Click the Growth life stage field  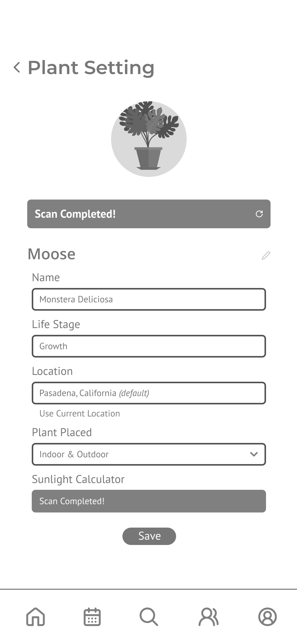[x=149, y=346]
